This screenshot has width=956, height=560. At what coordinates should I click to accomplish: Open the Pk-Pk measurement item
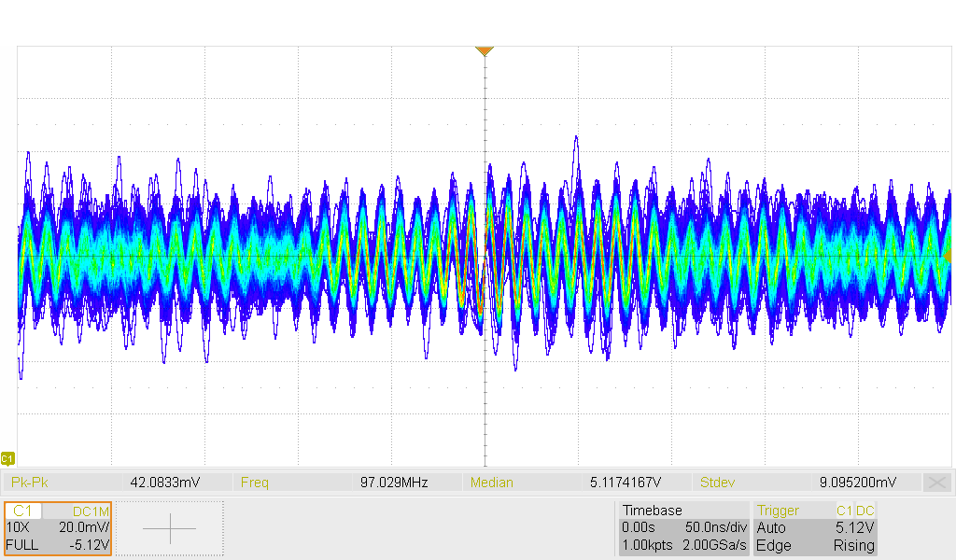point(117,483)
